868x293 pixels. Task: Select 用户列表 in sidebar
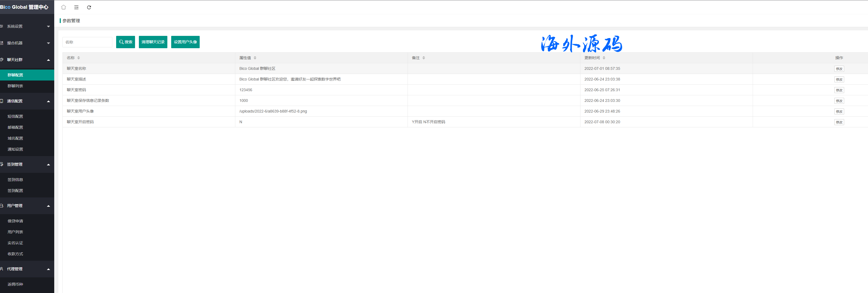point(16,232)
